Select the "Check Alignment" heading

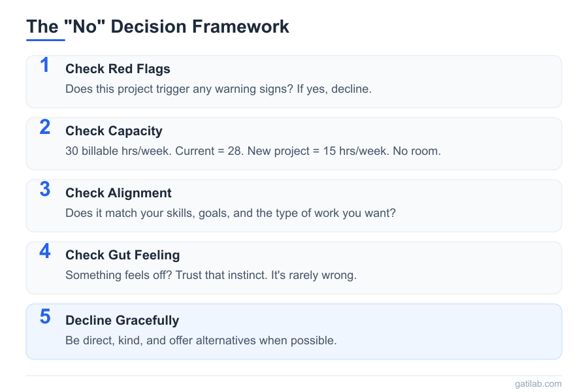pos(118,193)
